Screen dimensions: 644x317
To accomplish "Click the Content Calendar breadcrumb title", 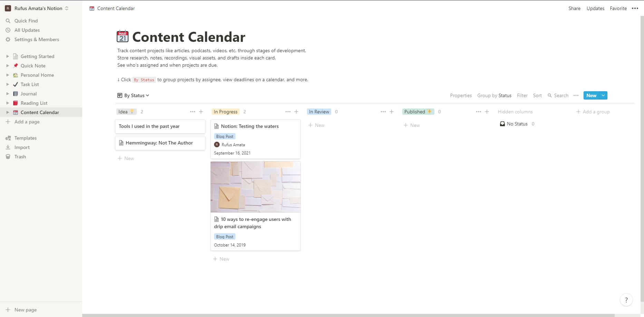I will (116, 8).
